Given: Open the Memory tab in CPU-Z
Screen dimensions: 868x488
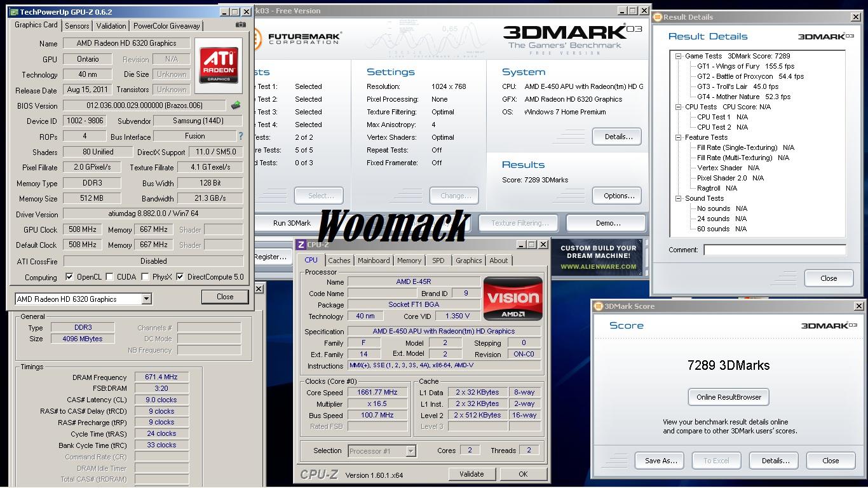Looking at the screenshot, I should tap(409, 261).
